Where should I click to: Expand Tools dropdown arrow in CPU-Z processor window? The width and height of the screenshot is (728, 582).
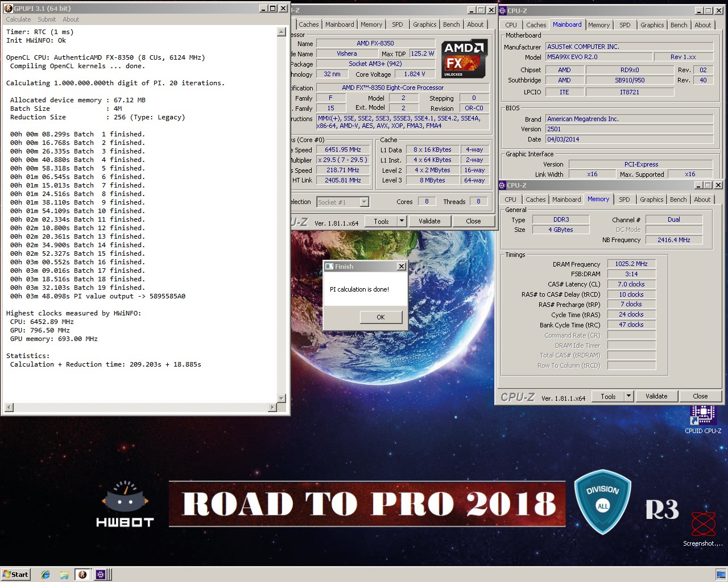coord(402,221)
